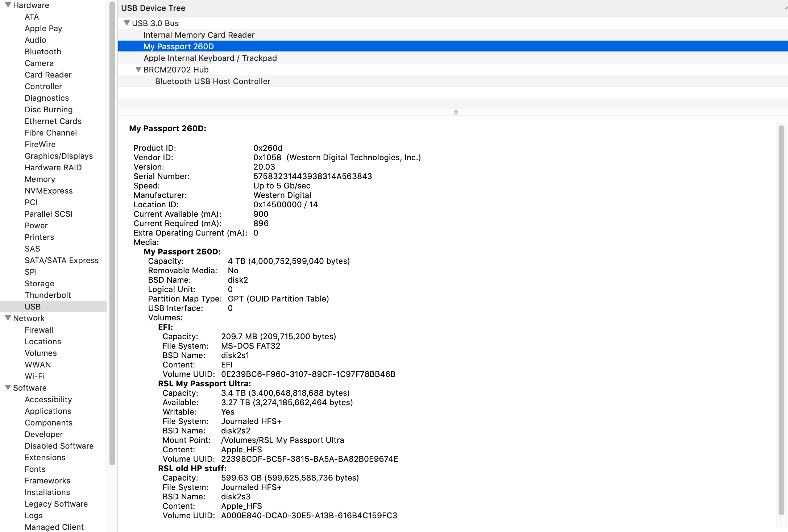This screenshot has height=532, width=788.
Task: Select WWAN in the sidebar
Action: (38, 365)
